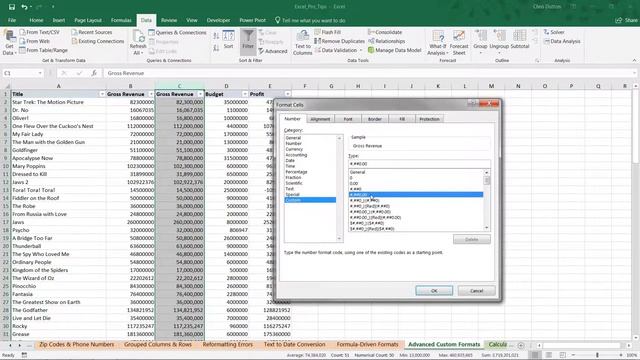Cancel the Format Cells dialog
This screenshot has height=360, width=640.
(476, 291)
